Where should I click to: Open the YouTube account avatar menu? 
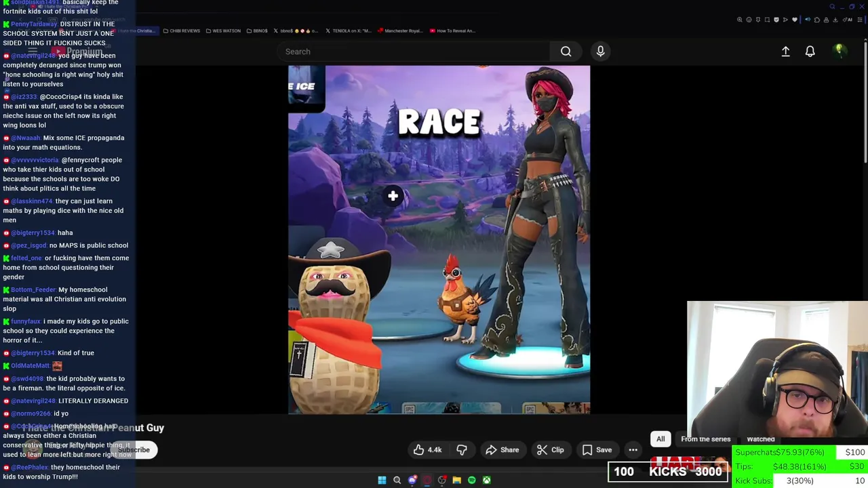[840, 51]
